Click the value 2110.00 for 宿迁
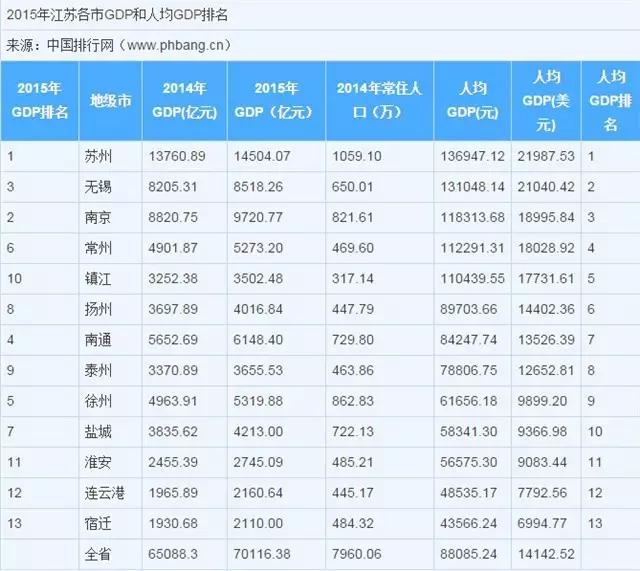The height and width of the screenshot is (571, 640). [x=258, y=523]
